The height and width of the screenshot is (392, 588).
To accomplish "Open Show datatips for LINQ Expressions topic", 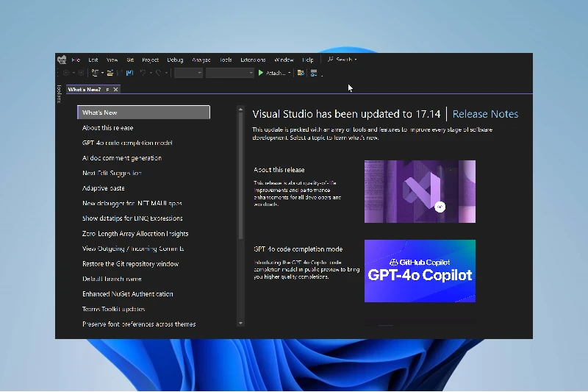I will (132, 218).
